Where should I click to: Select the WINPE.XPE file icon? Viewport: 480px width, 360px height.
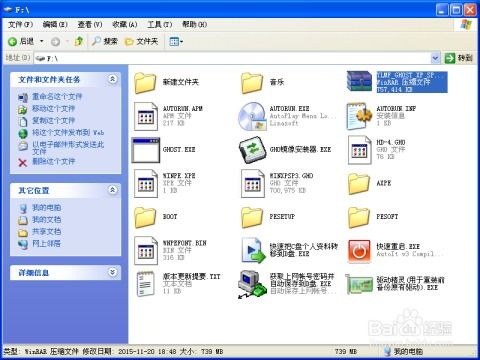pos(146,183)
